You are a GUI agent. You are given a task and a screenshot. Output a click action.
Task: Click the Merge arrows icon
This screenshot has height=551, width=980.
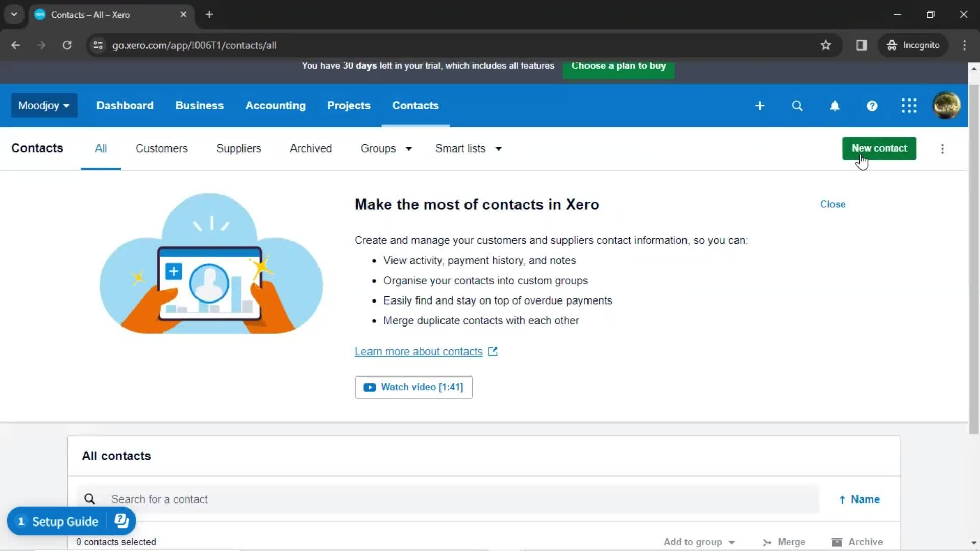click(x=767, y=542)
